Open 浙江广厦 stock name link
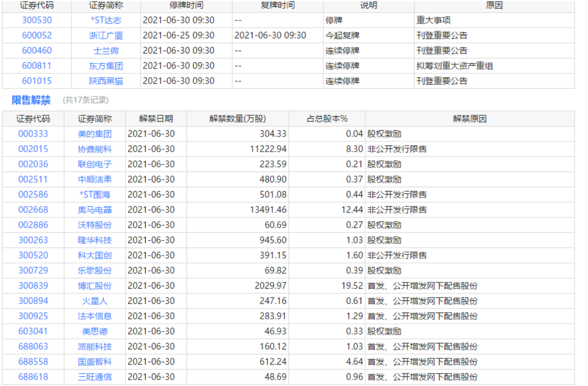The height and width of the screenshot is (386, 588). click(x=106, y=35)
